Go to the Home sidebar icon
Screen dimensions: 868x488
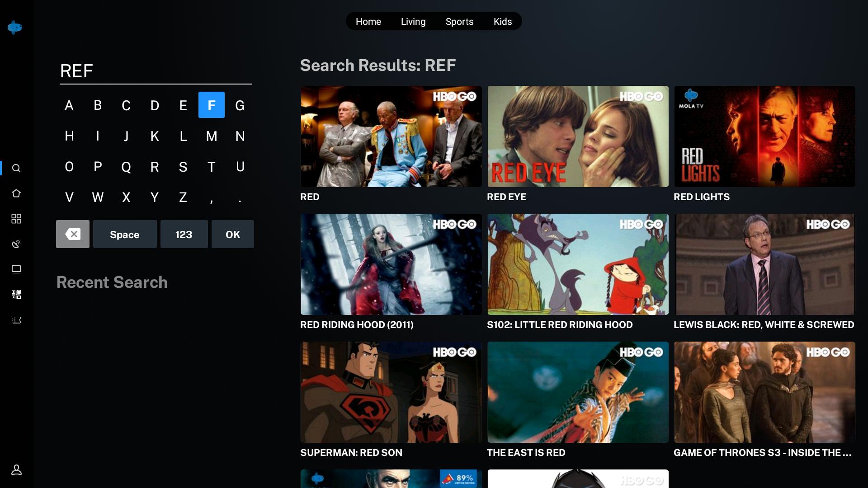point(16,193)
